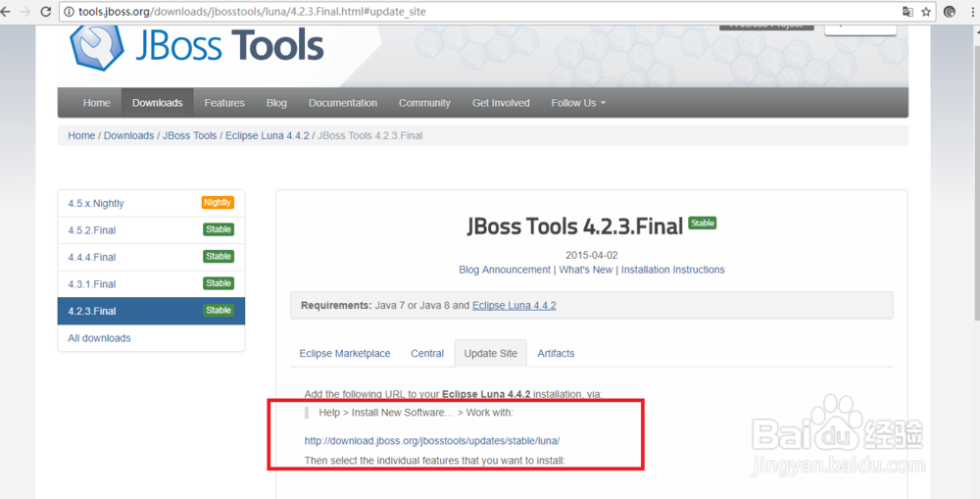980x499 pixels.
Task: Switch to the Artifacts tab
Action: point(556,353)
